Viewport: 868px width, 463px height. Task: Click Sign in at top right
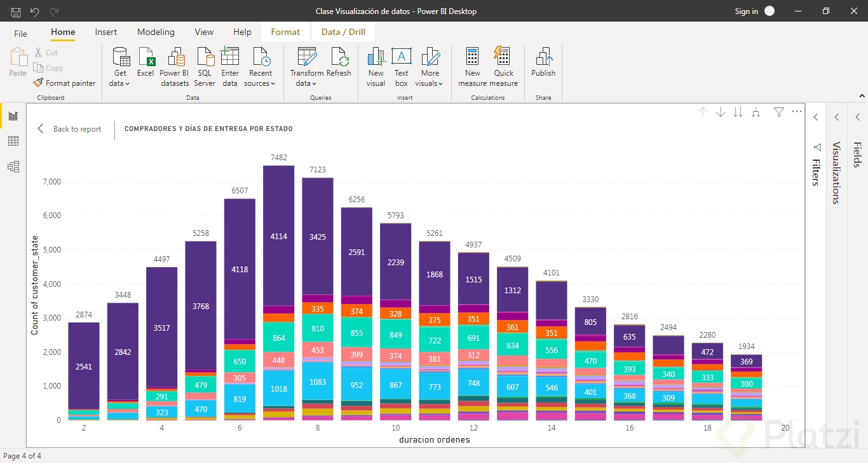[746, 11]
